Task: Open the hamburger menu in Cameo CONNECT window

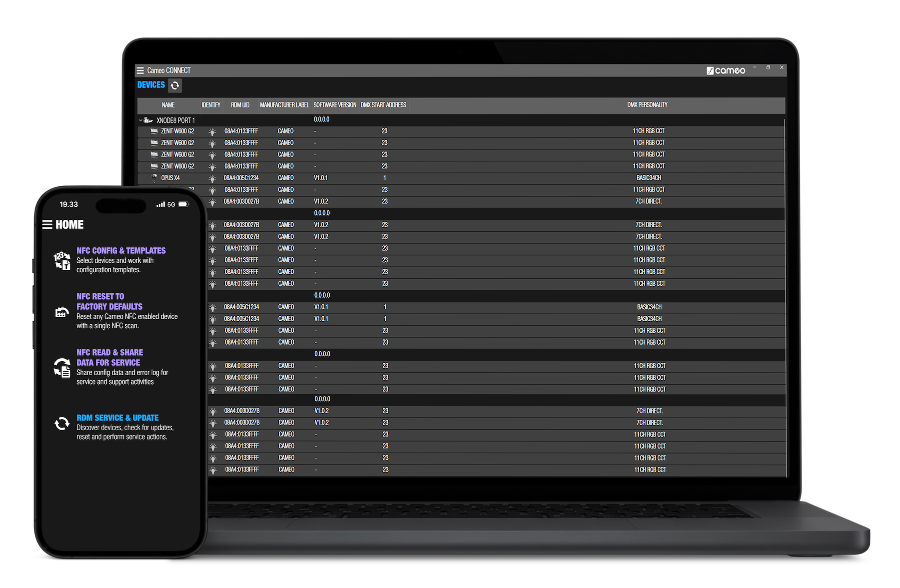Action: (140, 70)
